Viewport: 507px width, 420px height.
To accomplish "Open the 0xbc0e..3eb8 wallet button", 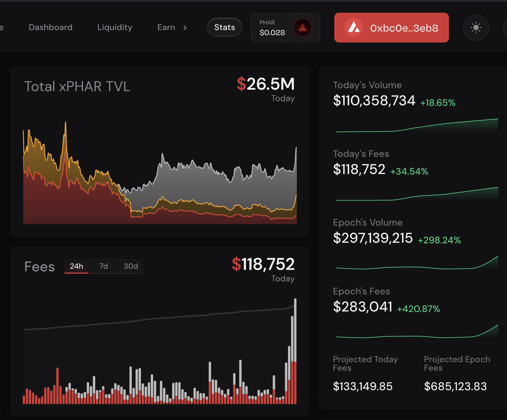I will 391,27.
